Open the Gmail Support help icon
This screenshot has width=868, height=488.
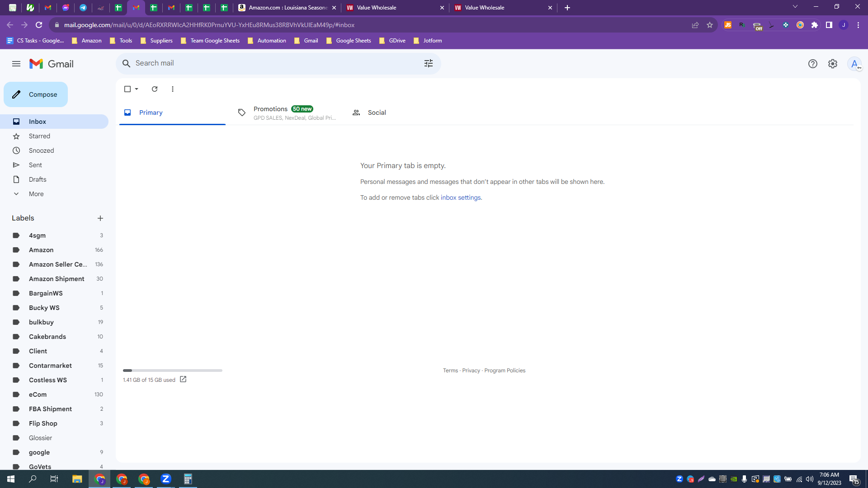[x=813, y=64]
